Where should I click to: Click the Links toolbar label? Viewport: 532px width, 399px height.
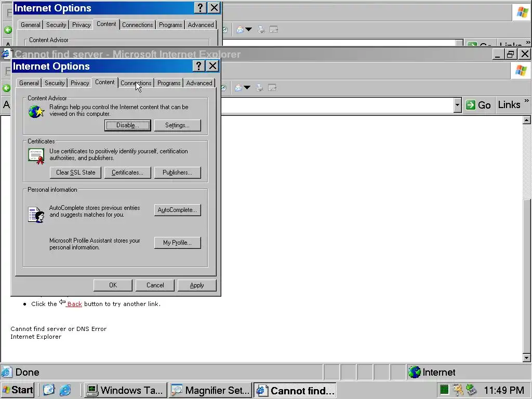point(509,105)
